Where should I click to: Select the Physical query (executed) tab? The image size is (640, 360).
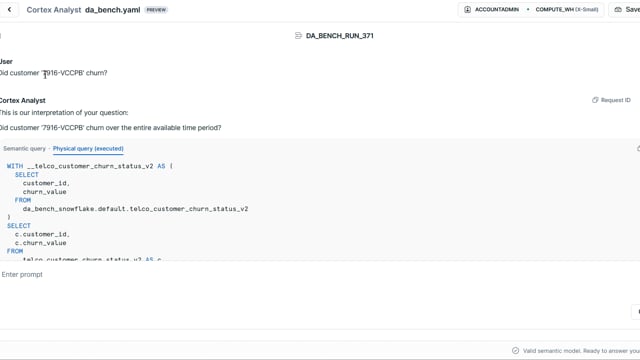point(88,149)
